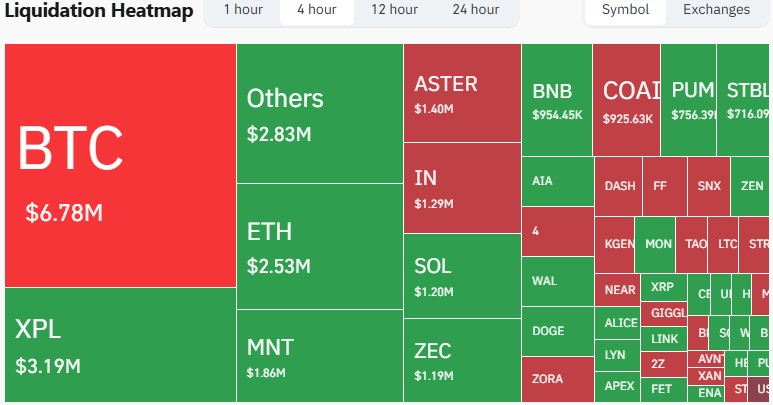Click the ZORA heatmap tile
Image resolution: width=773 pixels, height=405 pixels.
(557, 380)
